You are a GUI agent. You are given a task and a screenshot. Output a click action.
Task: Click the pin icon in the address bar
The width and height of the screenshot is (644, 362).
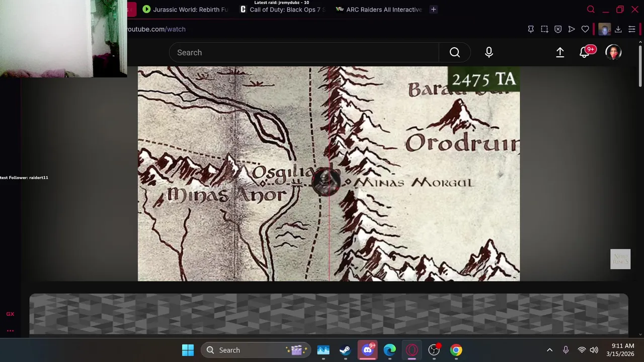[x=531, y=29]
